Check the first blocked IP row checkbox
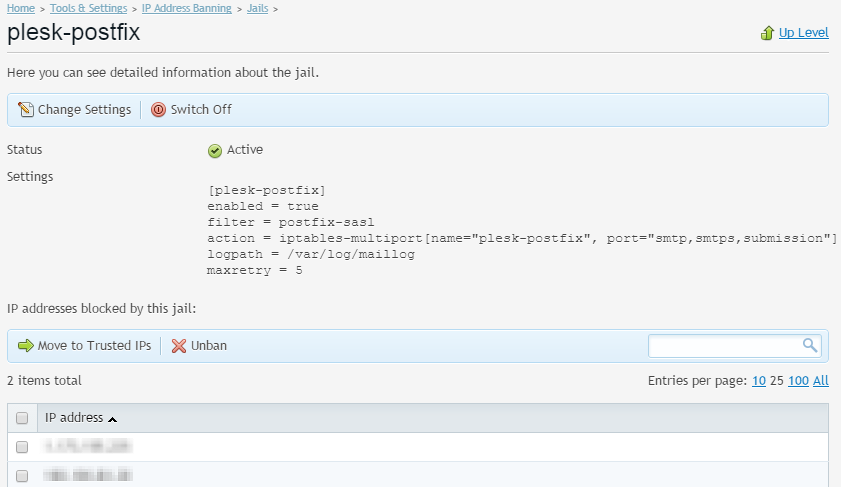This screenshot has height=487, width=841. [x=22, y=447]
